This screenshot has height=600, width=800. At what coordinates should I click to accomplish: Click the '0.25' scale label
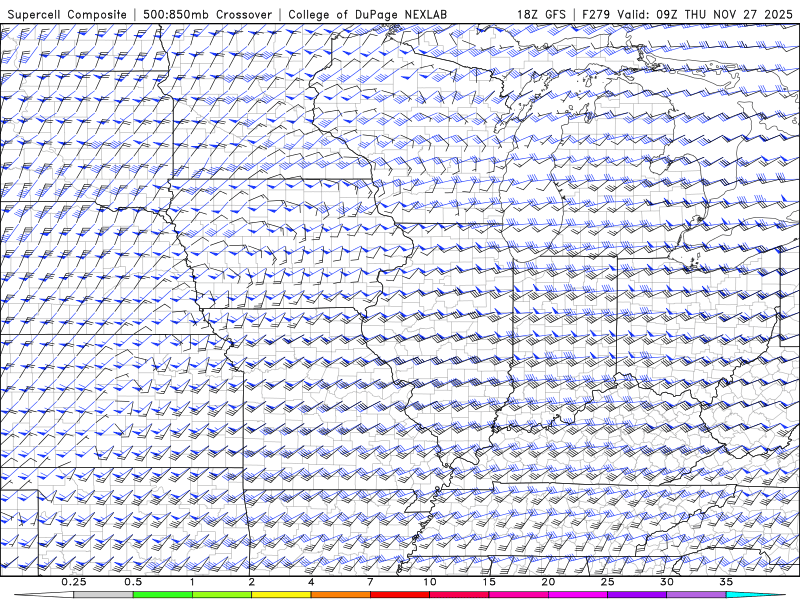click(74, 582)
